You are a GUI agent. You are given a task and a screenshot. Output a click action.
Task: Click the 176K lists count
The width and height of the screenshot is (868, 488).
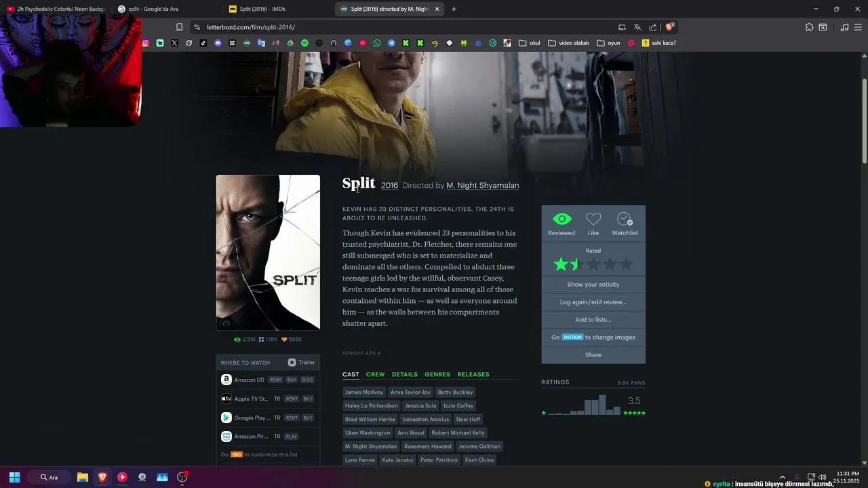click(268, 340)
